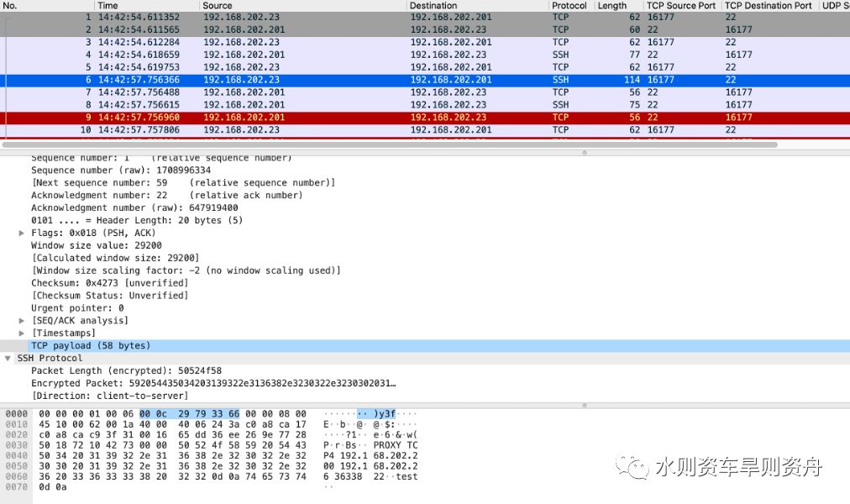
Task: Select the SSH packet number 4
Action: pyautogui.click(x=252, y=55)
